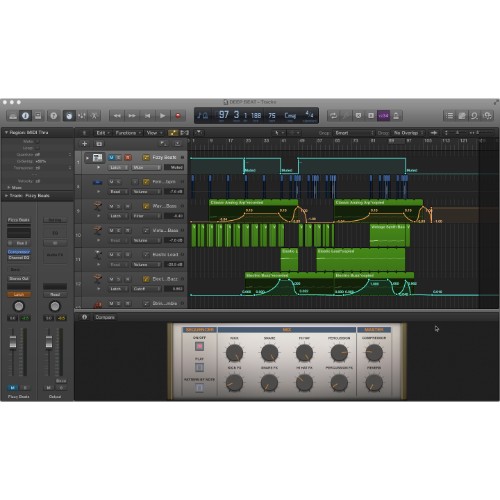The width and height of the screenshot is (500, 500).
Task: Click the tempo value 75 in LCD
Action: 272,115
